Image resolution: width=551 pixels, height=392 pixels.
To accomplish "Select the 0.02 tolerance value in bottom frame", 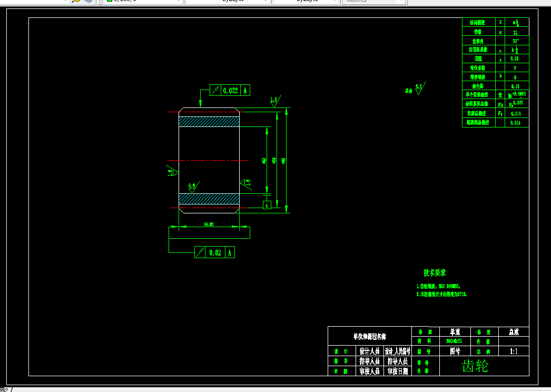I will click(x=215, y=253).
